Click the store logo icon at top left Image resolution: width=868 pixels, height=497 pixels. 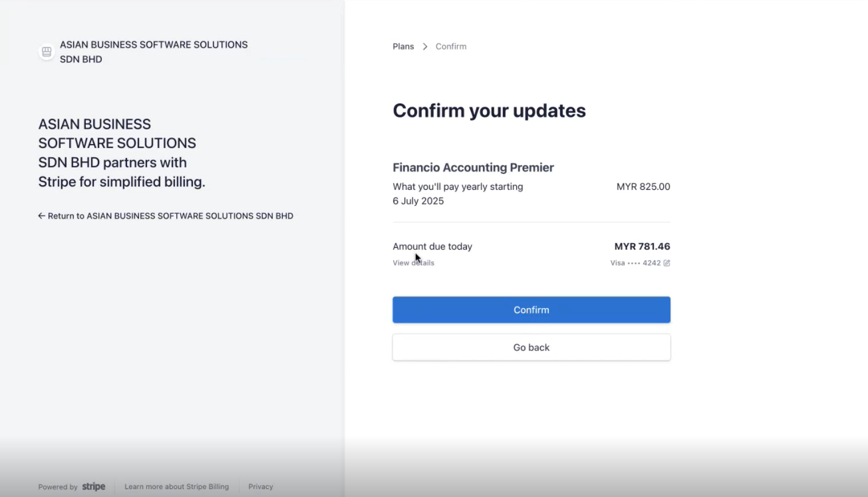click(46, 52)
